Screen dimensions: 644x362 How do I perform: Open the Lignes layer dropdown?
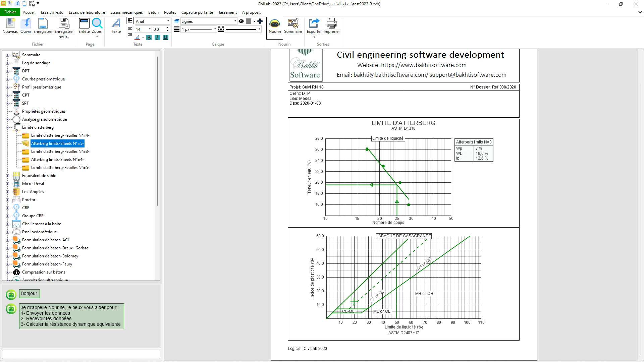pyautogui.click(x=235, y=21)
